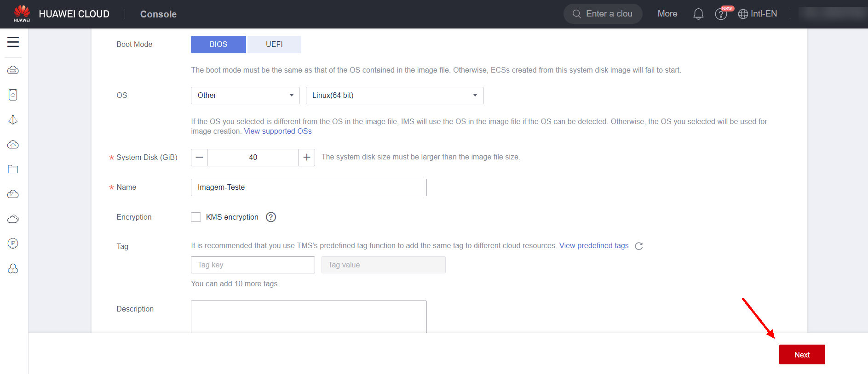The width and height of the screenshot is (868, 374).
Task: Open the View supported OSs link
Action: 278,131
